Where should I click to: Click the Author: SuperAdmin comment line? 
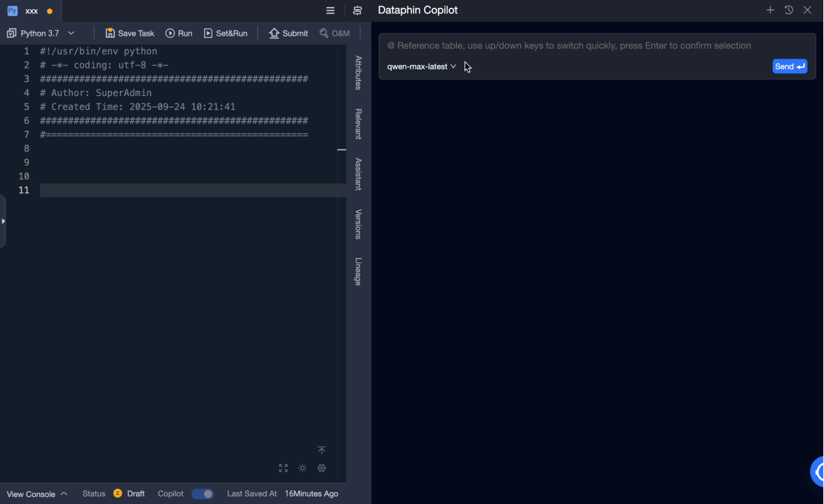pos(95,93)
